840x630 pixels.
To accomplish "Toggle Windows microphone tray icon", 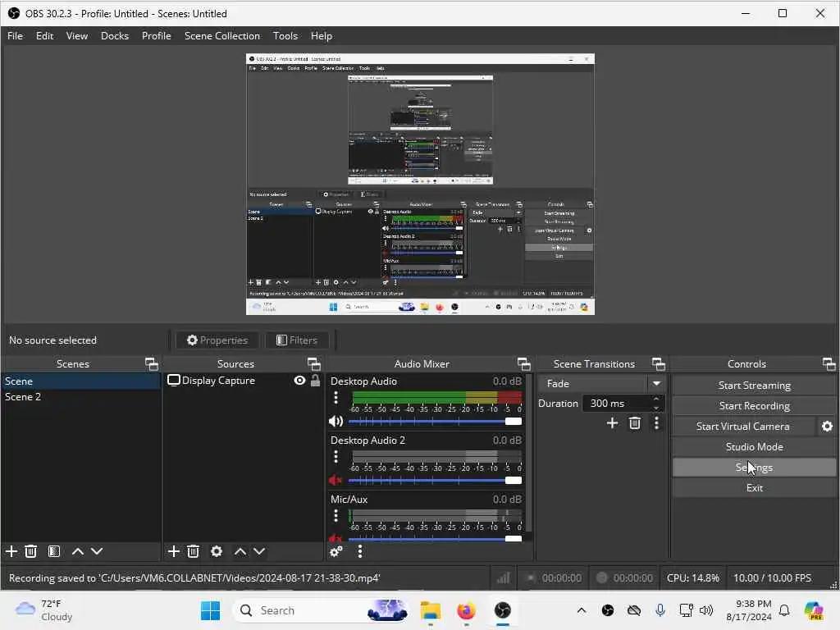I will pos(660,610).
